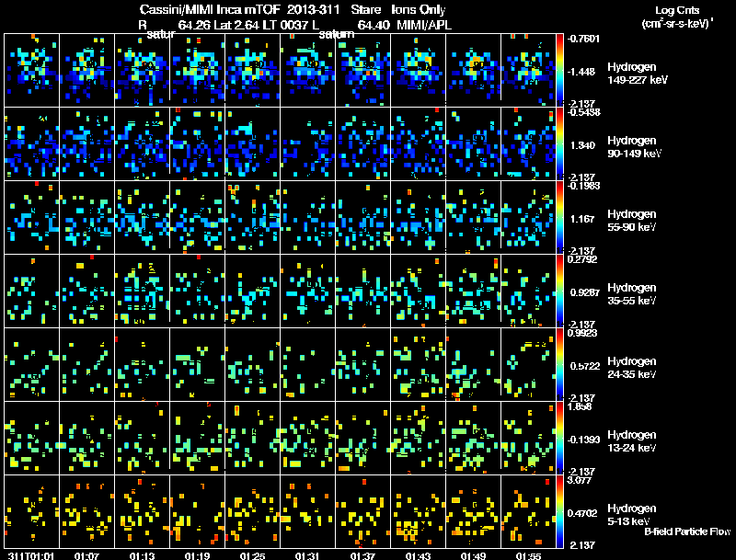Click the color bar beside Hydrogen 24-35 keV

[x=559, y=364]
